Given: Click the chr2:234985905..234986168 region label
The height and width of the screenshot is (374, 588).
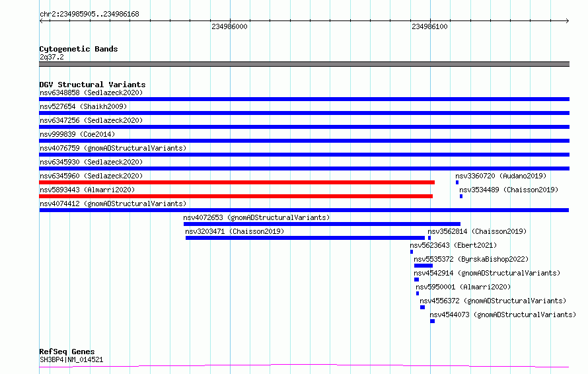Looking at the screenshot, I should click(x=89, y=14).
